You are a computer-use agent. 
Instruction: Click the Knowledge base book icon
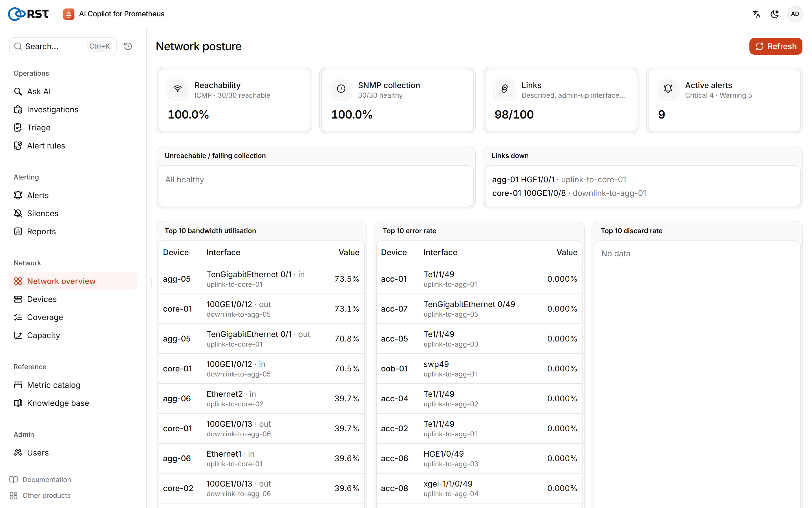pyautogui.click(x=18, y=403)
